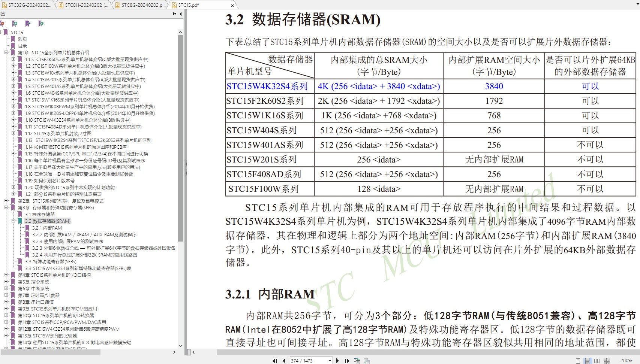Click the bookmark options icon with green check
The width and height of the screenshot is (640, 364).
(41, 24)
